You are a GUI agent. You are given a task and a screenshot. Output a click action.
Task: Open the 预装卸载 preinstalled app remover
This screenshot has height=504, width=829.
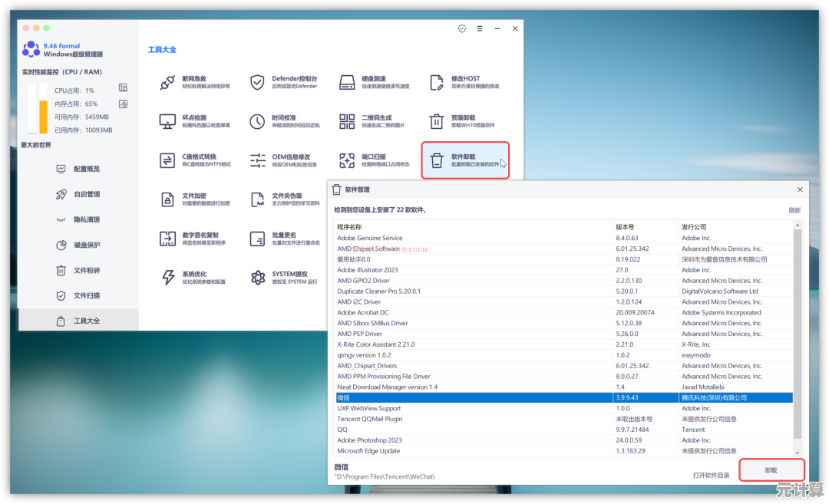pos(462,121)
